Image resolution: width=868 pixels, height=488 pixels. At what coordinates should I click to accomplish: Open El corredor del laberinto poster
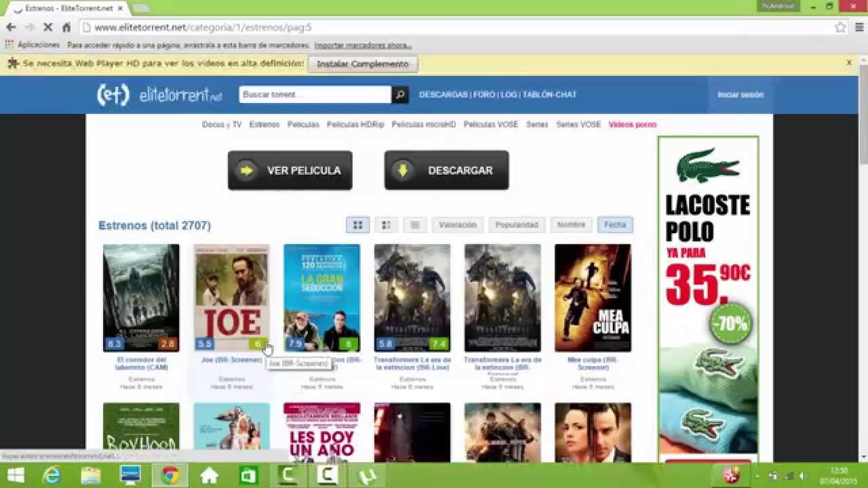tap(141, 298)
